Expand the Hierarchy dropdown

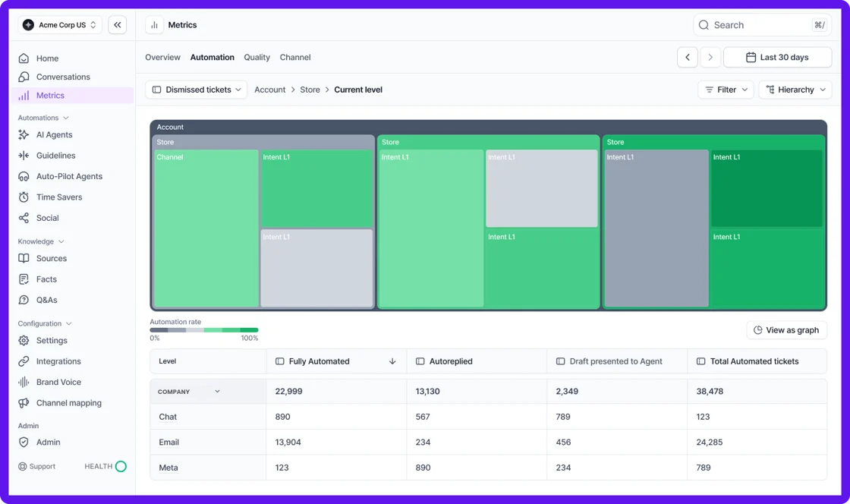795,89
